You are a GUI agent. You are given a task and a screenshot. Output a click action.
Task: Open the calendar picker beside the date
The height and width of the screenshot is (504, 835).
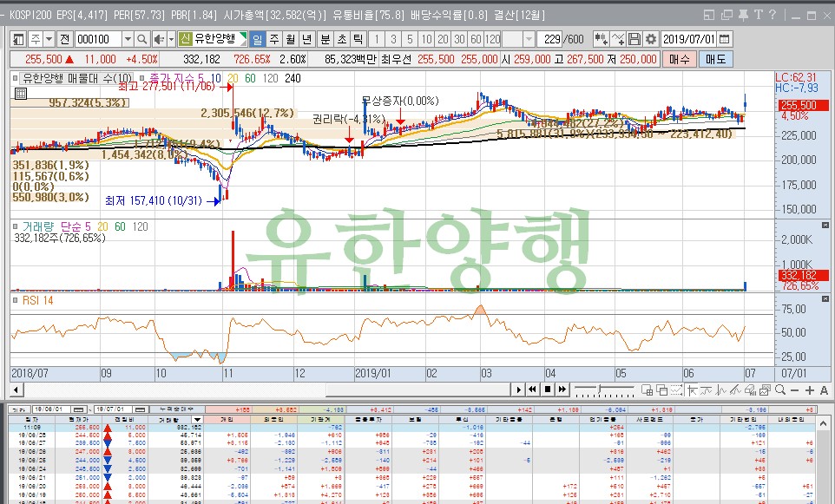[724, 39]
